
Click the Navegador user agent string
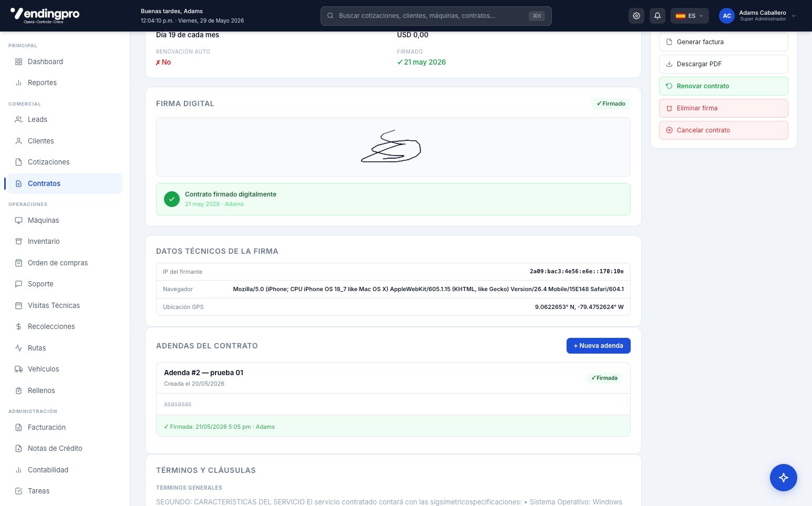pos(428,289)
